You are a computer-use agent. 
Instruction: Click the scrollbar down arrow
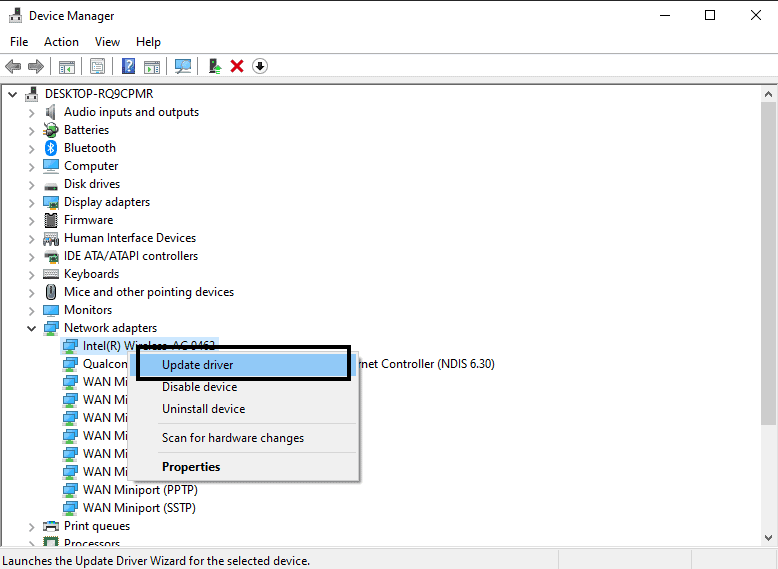768,538
